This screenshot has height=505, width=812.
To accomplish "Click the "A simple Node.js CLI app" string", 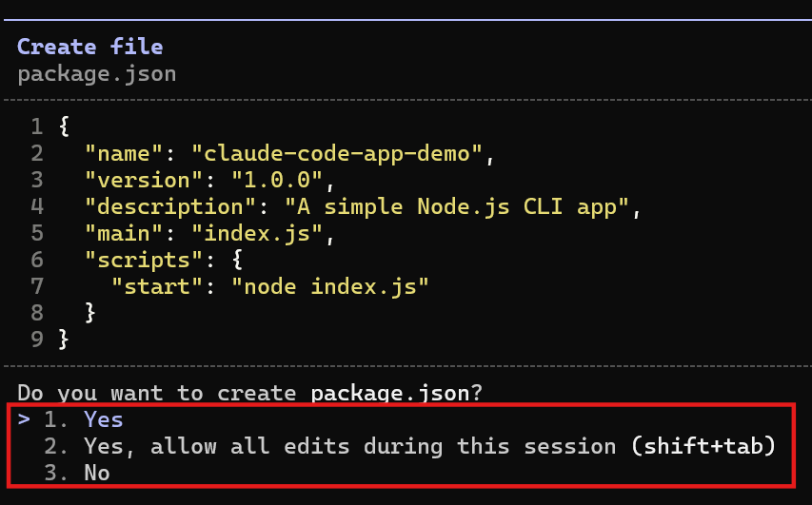I will tap(457, 207).
